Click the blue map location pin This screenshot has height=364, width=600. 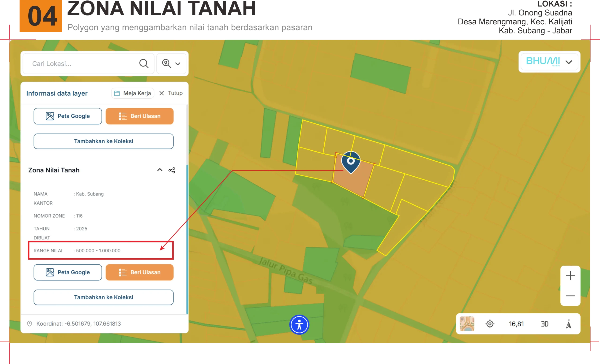351,162
